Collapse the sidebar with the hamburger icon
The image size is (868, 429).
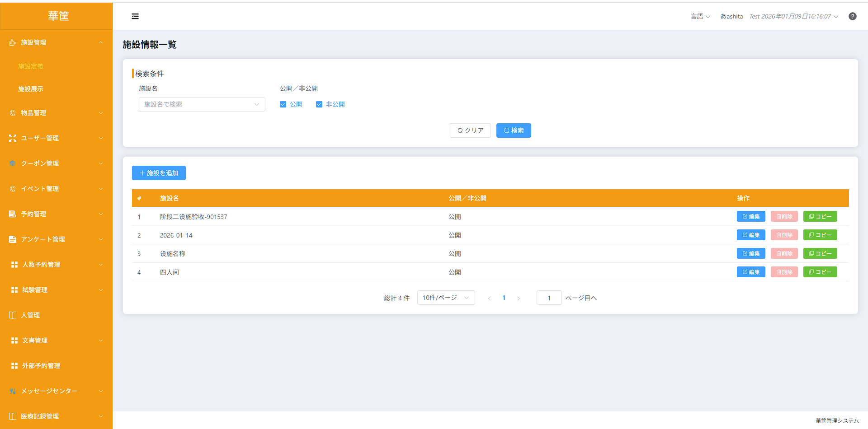[x=135, y=16]
